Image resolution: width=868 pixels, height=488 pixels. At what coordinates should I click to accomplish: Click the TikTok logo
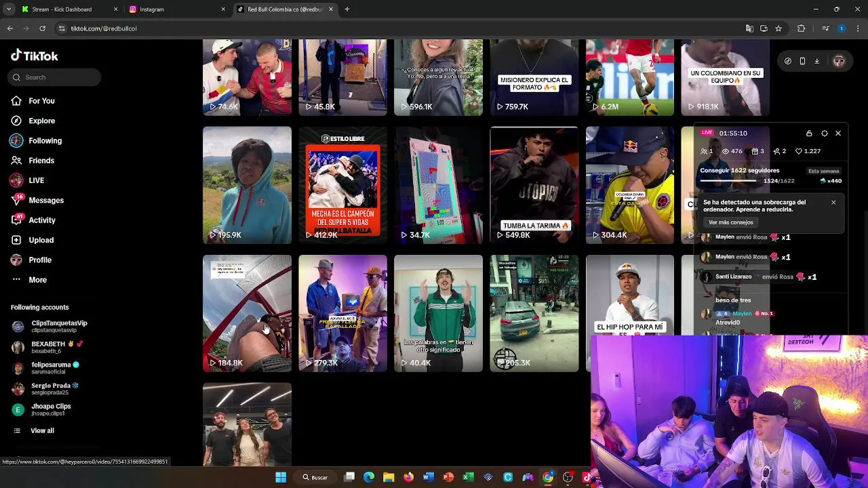click(x=35, y=56)
